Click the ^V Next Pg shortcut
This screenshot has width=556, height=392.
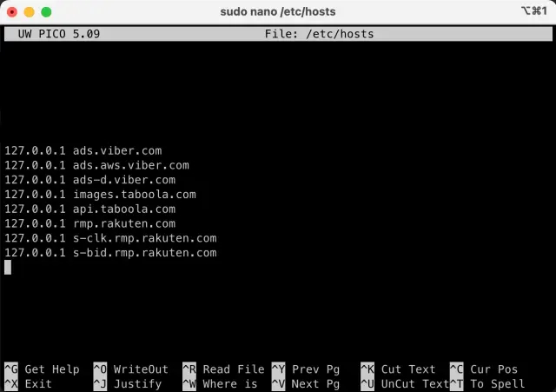pos(306,384)
